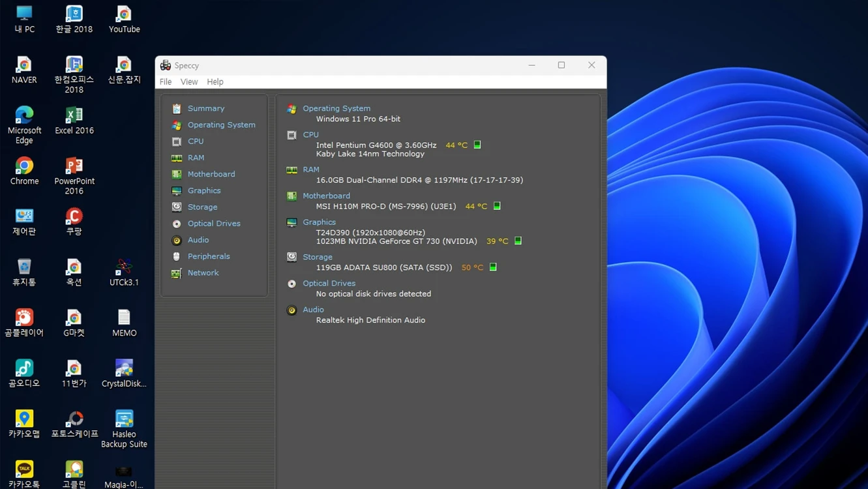Click the RAM heading link in summary
Image resolution: width=868 pixels, height=489 pixels.
point(311,170)
